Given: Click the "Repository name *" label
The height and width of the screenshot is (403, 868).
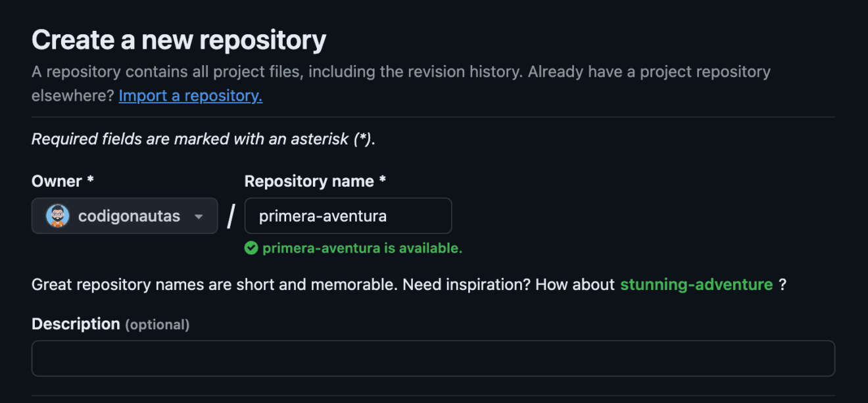Looking at the screenshot, I should pos(315,181).
